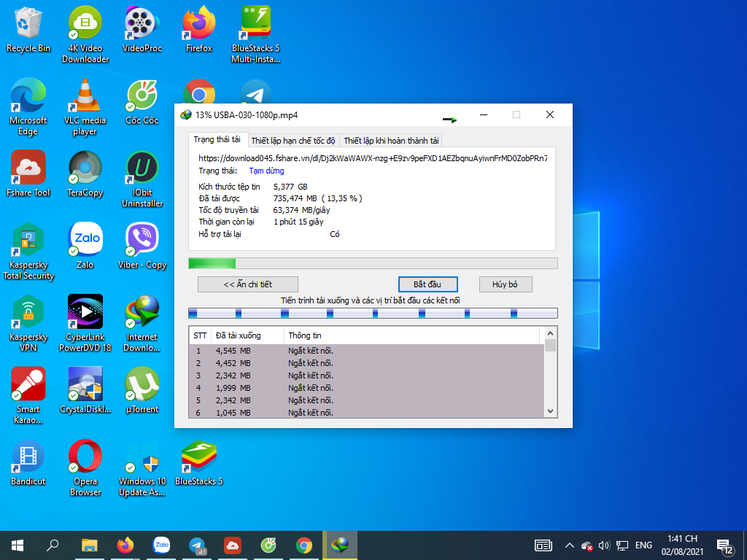Select connection row 1 with 4,545 MB
Viewport: 747px width, 560px height.
point(366,351)
